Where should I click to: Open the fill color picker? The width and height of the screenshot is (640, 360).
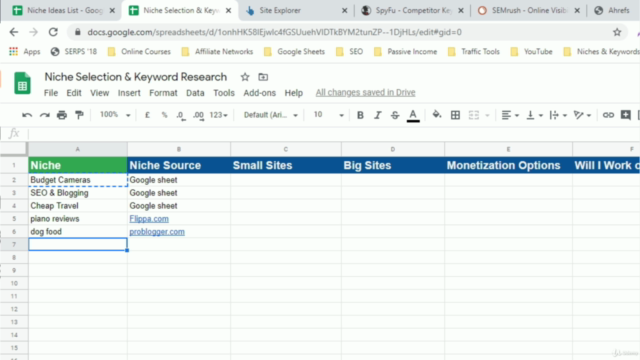pos(437,115)
